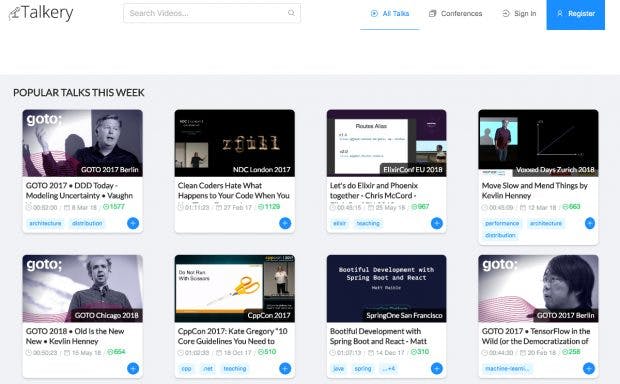Open the Talkery logo homepage

tap(41, 13)
